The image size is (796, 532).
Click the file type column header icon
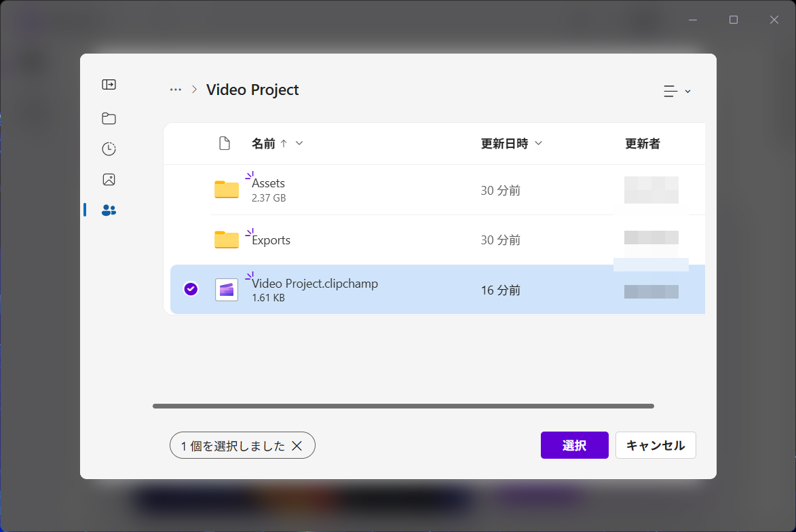coord(225,144)
